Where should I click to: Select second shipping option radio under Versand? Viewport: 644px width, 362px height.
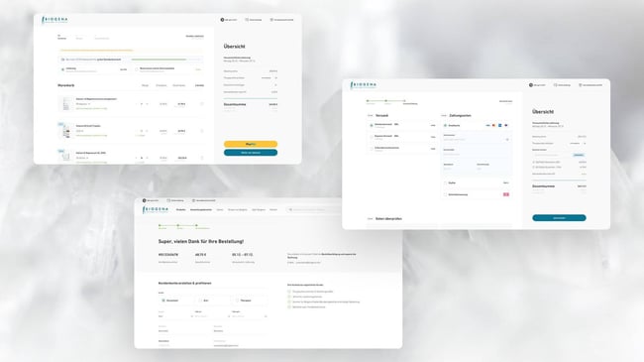(372, 137)
